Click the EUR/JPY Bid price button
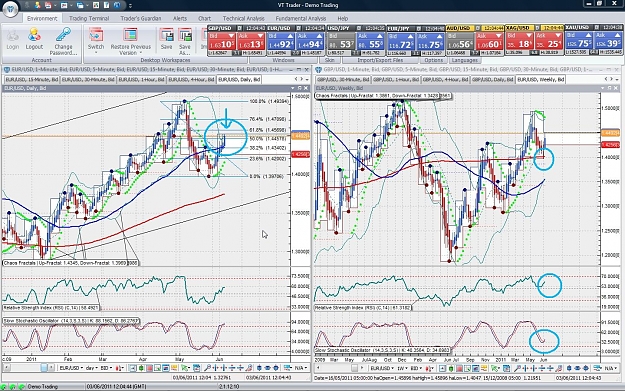This screenshot has width=625, height=391. pyautogui.click(x=401, y=41)
